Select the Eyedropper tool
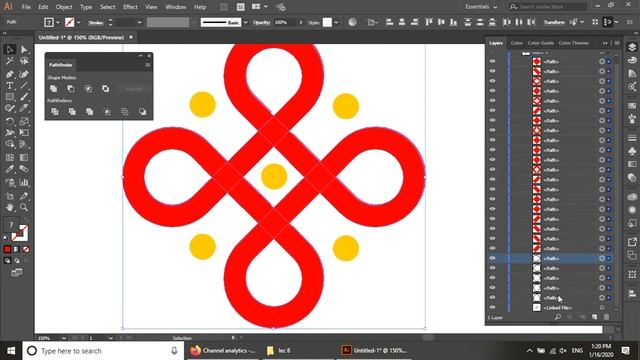 pos(9,169)
